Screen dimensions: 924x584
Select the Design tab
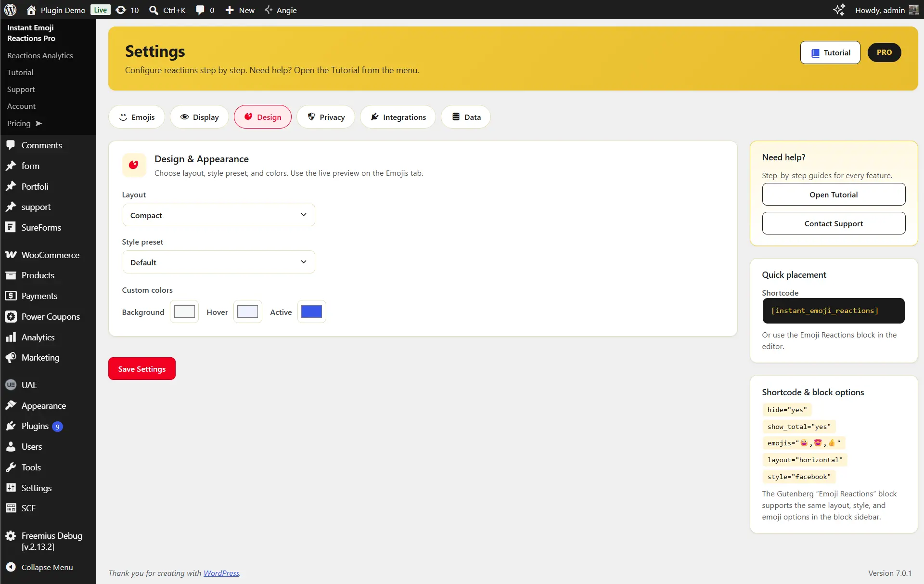pos(263,117)
